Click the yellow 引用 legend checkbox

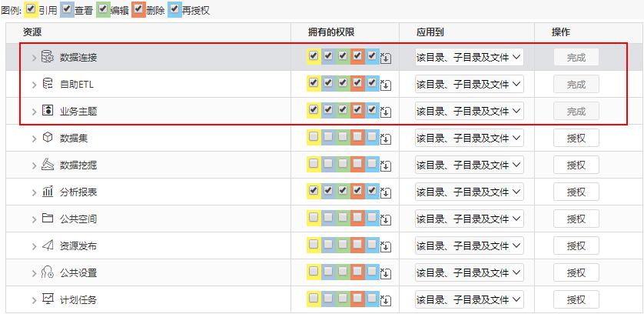pos(31,8)
